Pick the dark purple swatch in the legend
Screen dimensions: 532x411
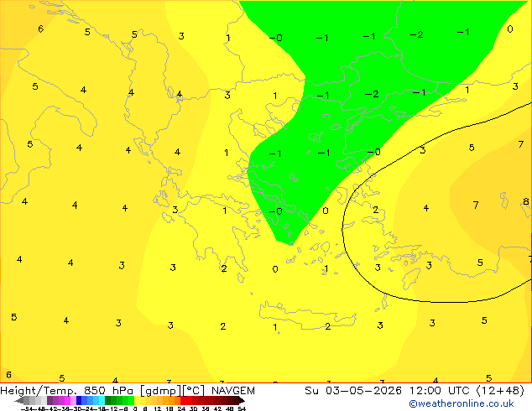point(50,400)
